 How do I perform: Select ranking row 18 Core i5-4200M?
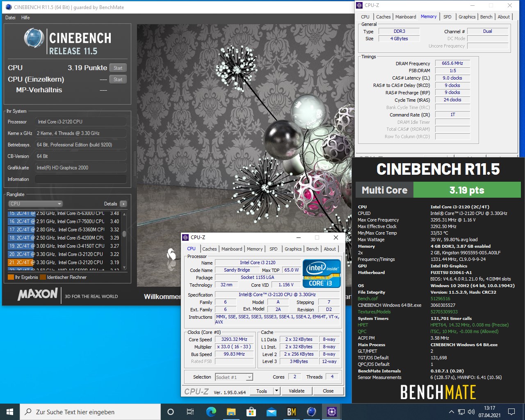[x=64, y=238]
